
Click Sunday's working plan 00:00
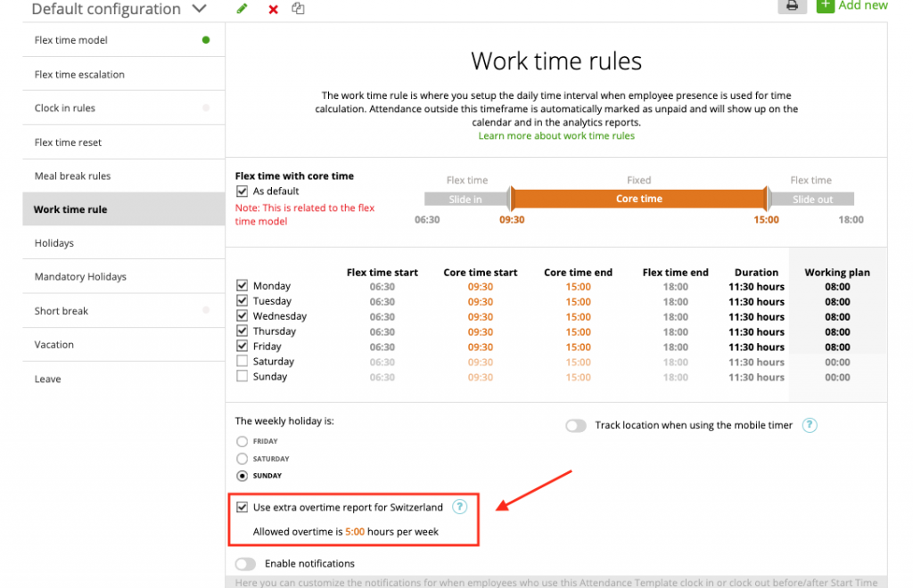tap(837, 378)
